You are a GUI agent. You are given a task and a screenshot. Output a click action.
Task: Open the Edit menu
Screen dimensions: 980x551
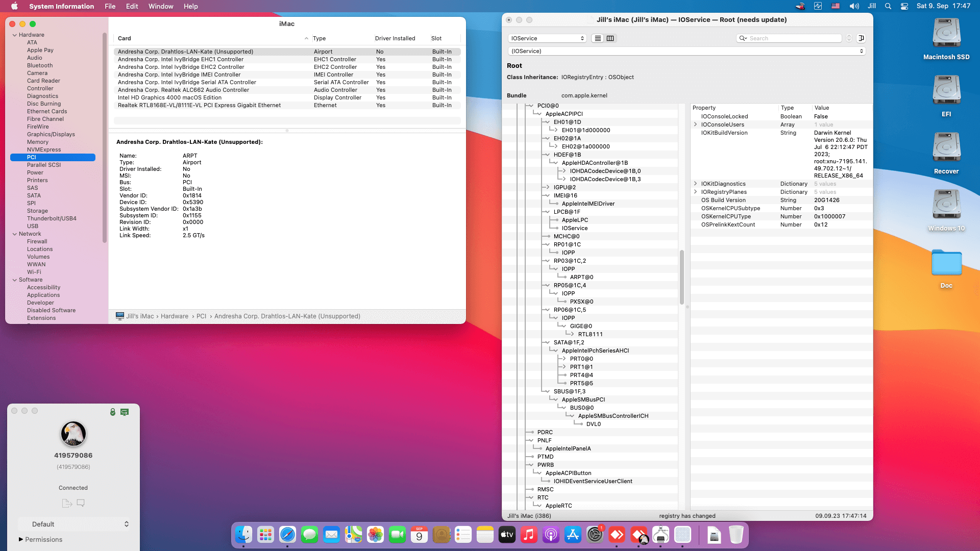coord(132,6)
